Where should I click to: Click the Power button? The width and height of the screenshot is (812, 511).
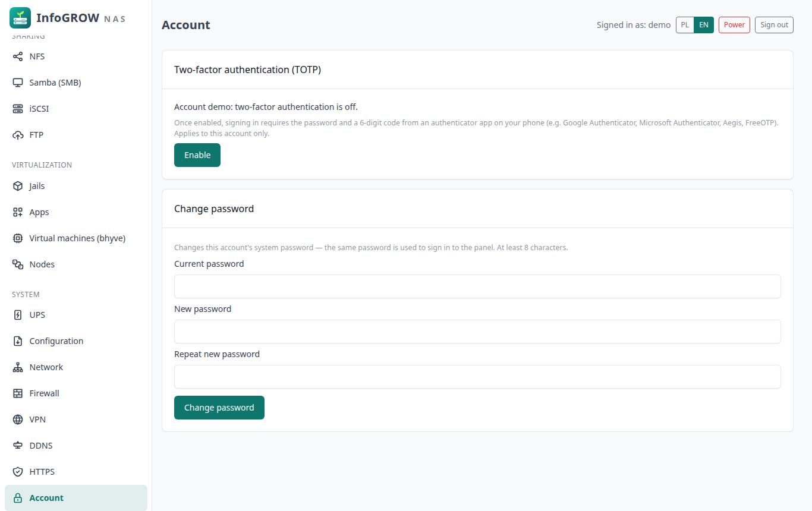(734, 25)
